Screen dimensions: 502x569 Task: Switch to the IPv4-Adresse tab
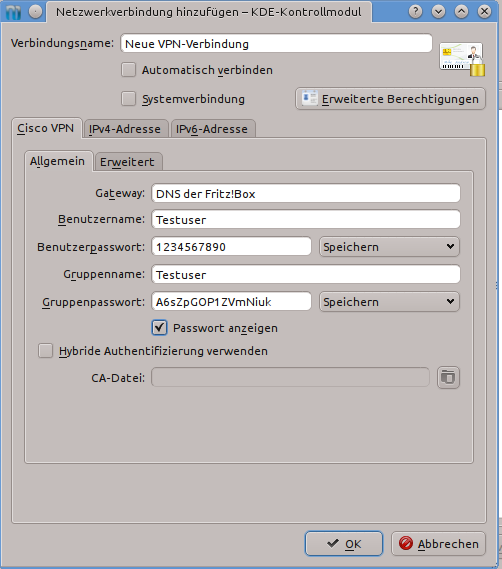point(126,129)
